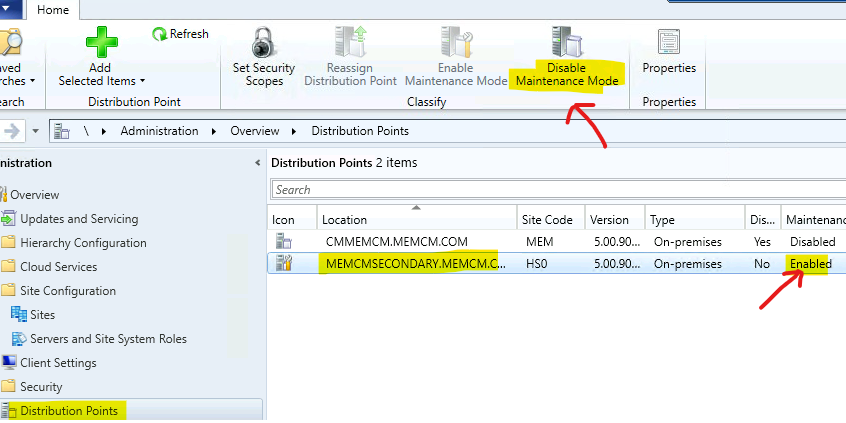The image size is (846, 423).
Task: Click the Enable Maintenance Mode icon
Action: click(x=456, y=43)
